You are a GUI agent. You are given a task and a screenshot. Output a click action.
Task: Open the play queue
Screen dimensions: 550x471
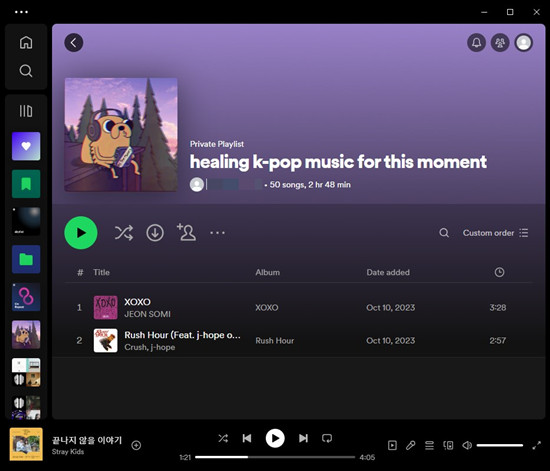(429, 445)
